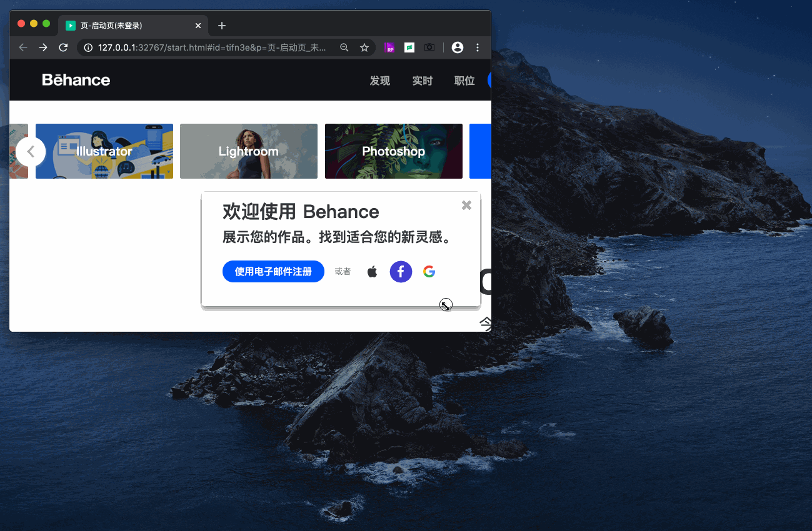This screenshot has height=531, width=812.
Task: Open the Chrome profile avatar icon
Action: [x=458, y=47]
